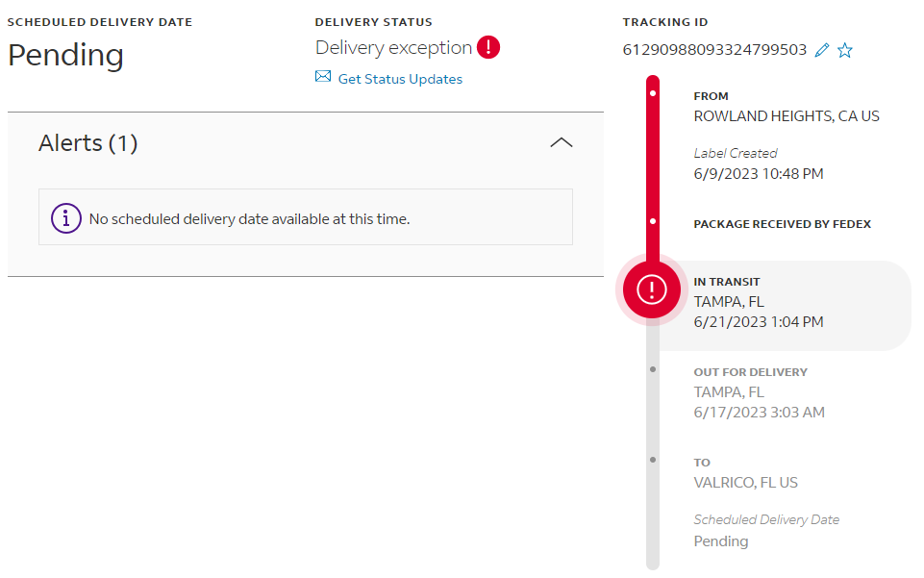The height and width of the screenshot is (578, 924).
Task: Click the star icon to favorite shipment
Action: (x=845, y=50)
